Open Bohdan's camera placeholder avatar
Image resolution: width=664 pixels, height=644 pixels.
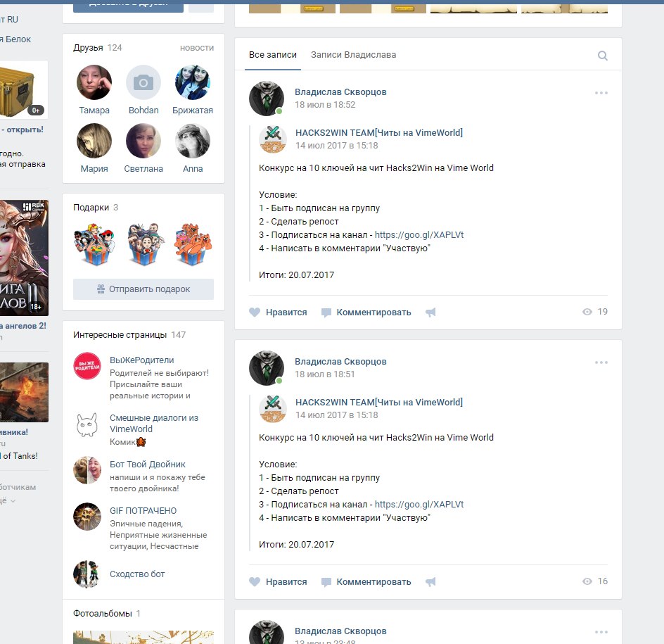pos(143,83)
